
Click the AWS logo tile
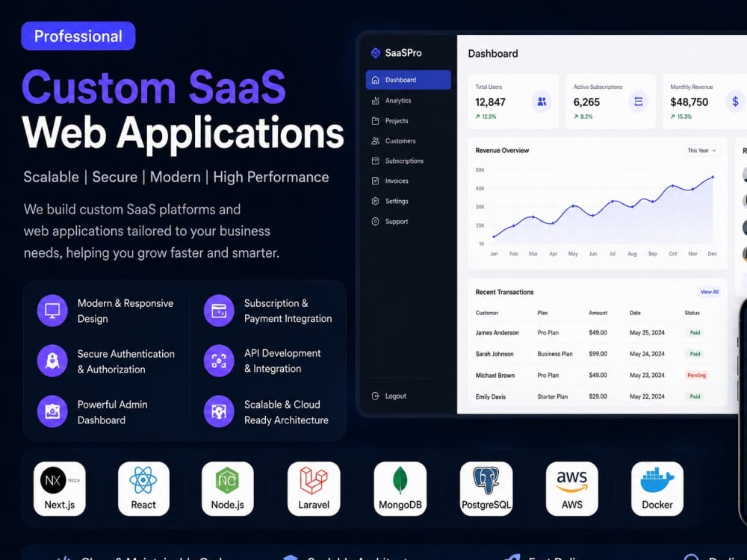tap(572, 488)
